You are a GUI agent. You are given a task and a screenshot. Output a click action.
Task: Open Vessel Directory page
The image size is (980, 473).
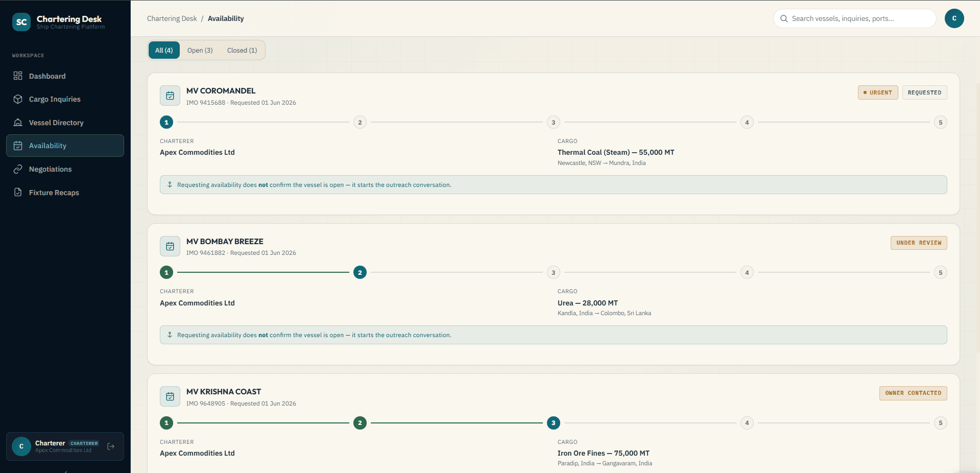click(x=65, y=123)
